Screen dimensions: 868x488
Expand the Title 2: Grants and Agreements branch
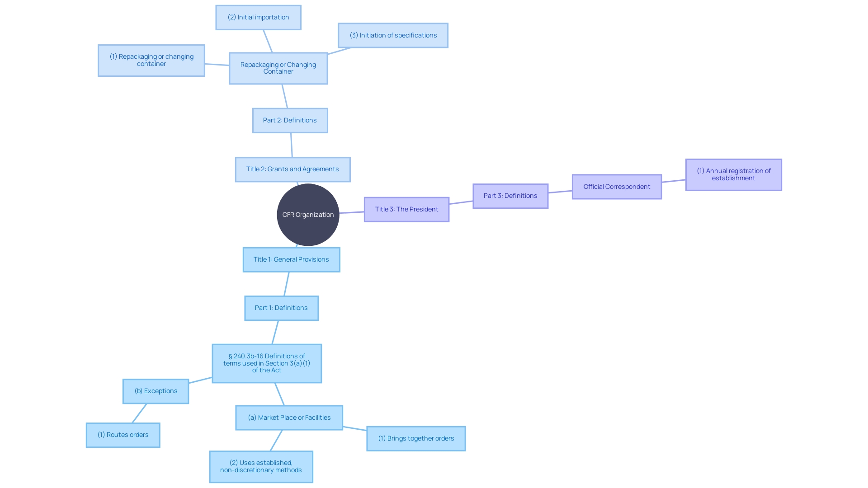pos(292,169)
